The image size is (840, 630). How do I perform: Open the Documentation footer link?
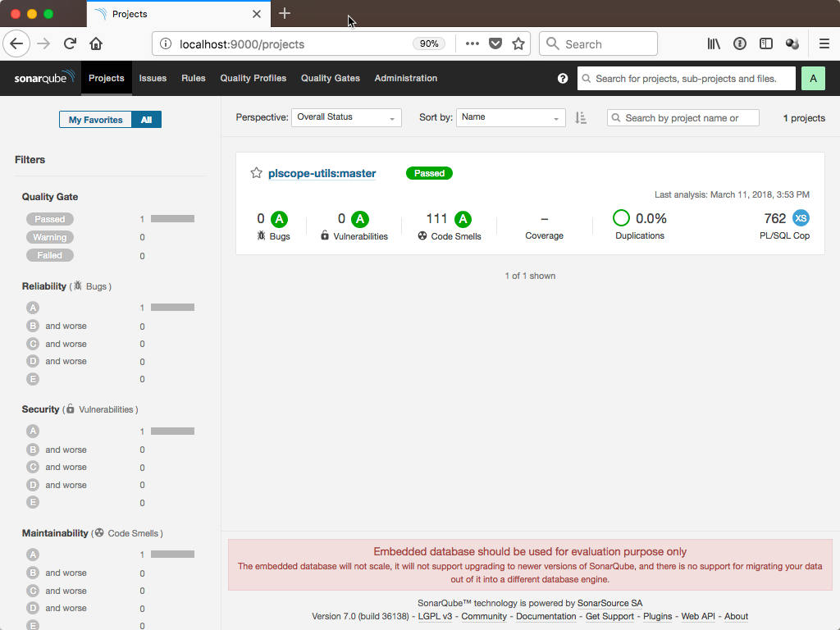(x=546, y=616)
